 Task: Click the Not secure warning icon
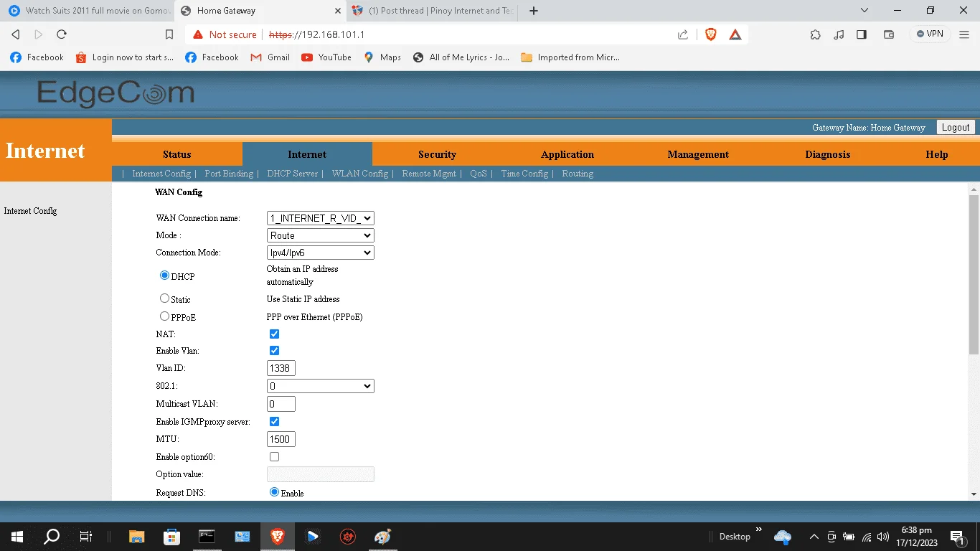[x=197, y=34]
